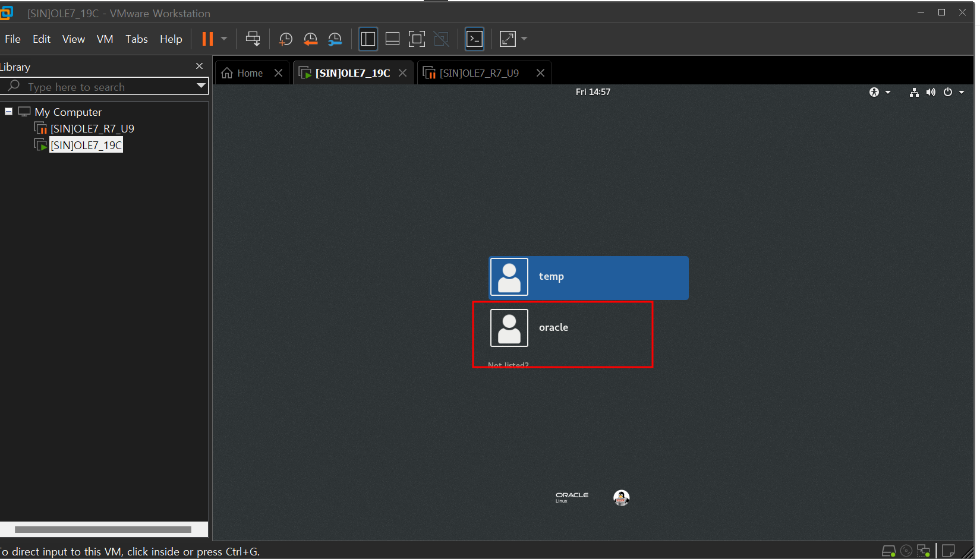Viewport: 980px width, 559px height.
Task: Close the Home tab
Action: point(278,73)
